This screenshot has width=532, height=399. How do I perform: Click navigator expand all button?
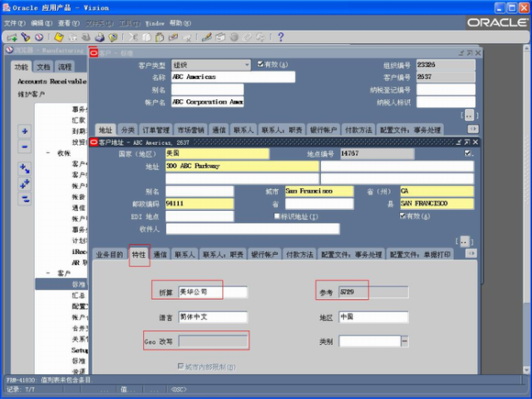25,183
